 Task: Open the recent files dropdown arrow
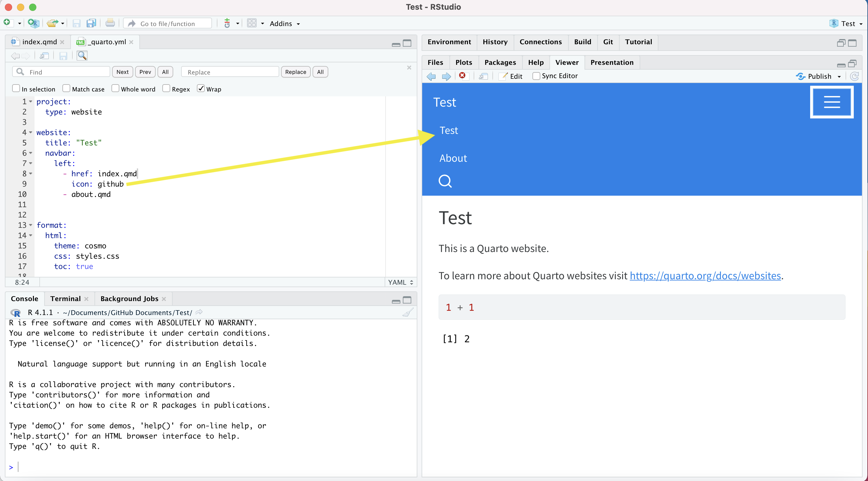click(63, 24)
